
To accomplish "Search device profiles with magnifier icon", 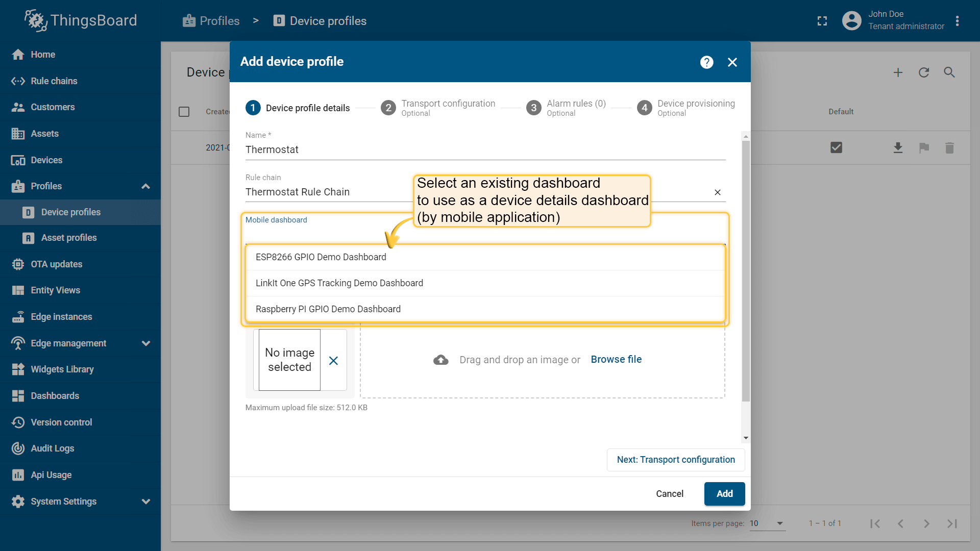I will (949, 72).
